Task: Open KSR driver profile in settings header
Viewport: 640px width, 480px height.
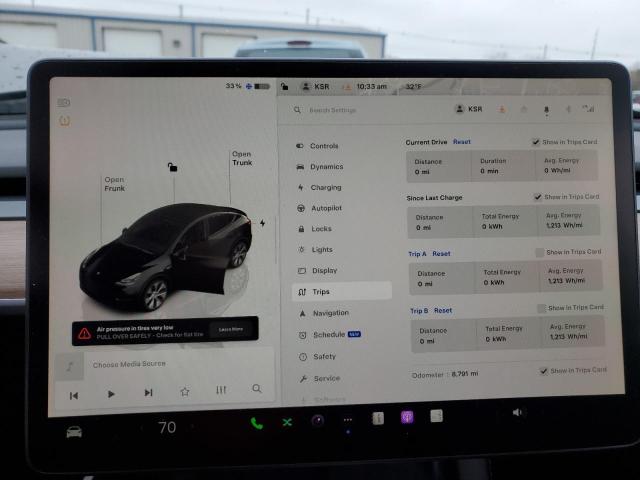Action: point(469,109)
